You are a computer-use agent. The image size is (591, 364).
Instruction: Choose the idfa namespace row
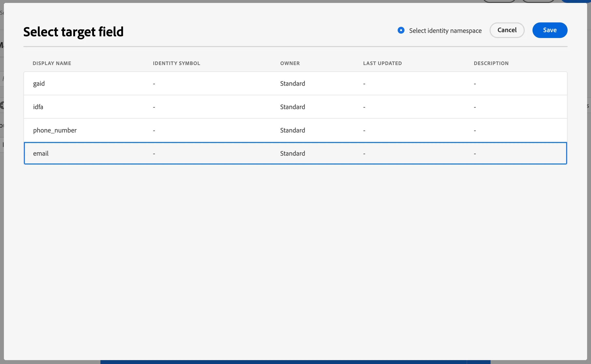pyautogui.click(x=295, y=107)
